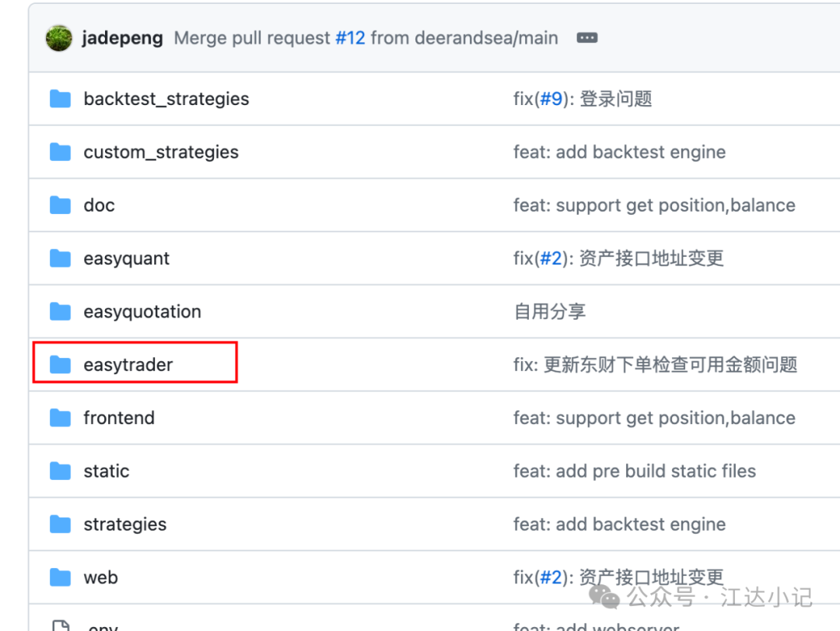Click the jadepeng username link
Image resolution: width=840 pixels, height=631 pixels.
click(122, 38)
